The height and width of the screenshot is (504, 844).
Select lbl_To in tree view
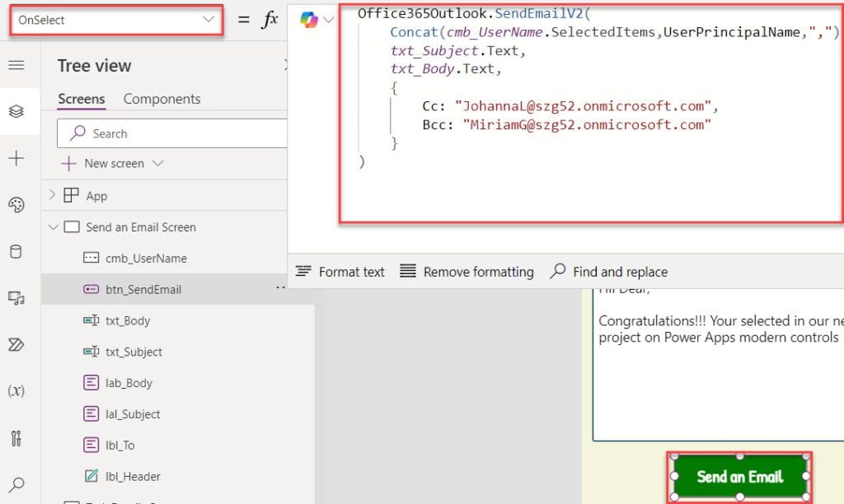tap(120, 446)
